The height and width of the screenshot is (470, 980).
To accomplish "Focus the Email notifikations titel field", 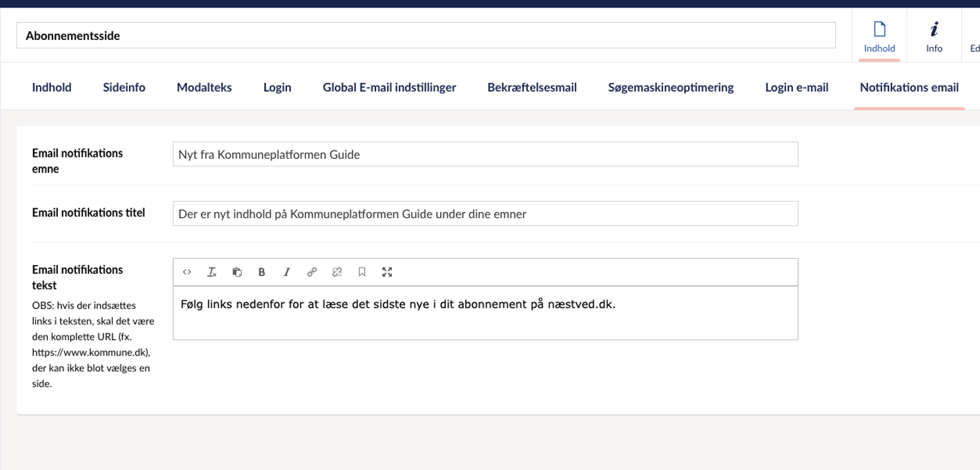I will (485, 213).
